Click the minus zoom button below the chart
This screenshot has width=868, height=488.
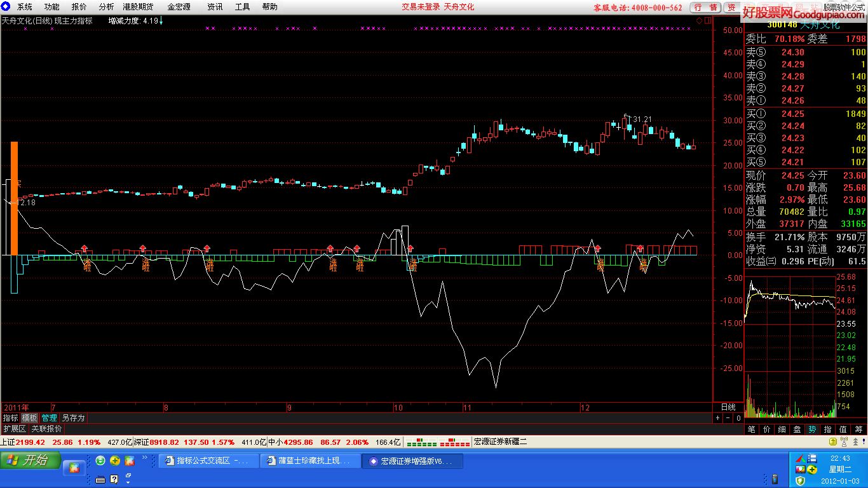(728, 418)
